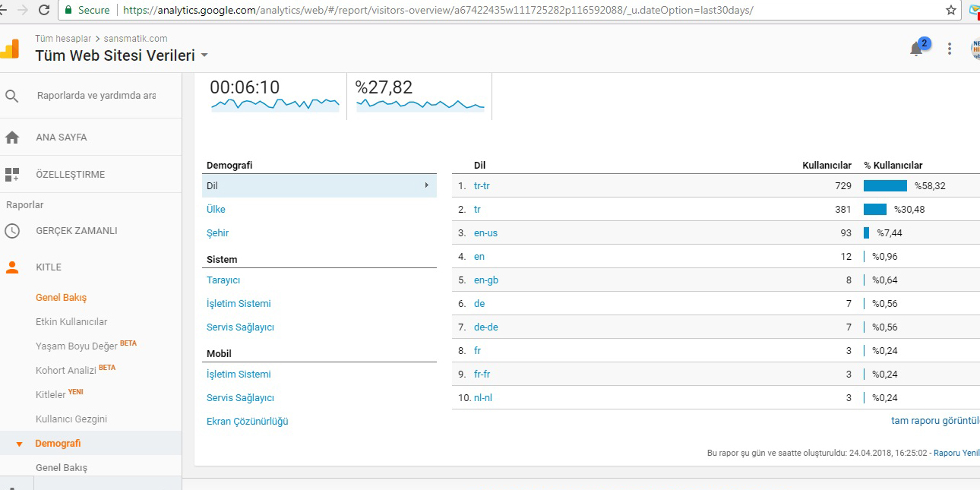Open Kohort Analizi in the sidebar
This screenshot has height=490, width=980.
pos(66,371)
